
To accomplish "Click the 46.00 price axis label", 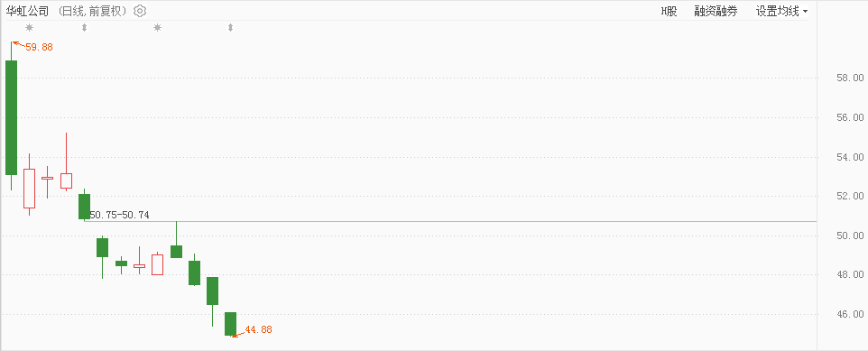I will pyautogui.click(x=850, y=314).
